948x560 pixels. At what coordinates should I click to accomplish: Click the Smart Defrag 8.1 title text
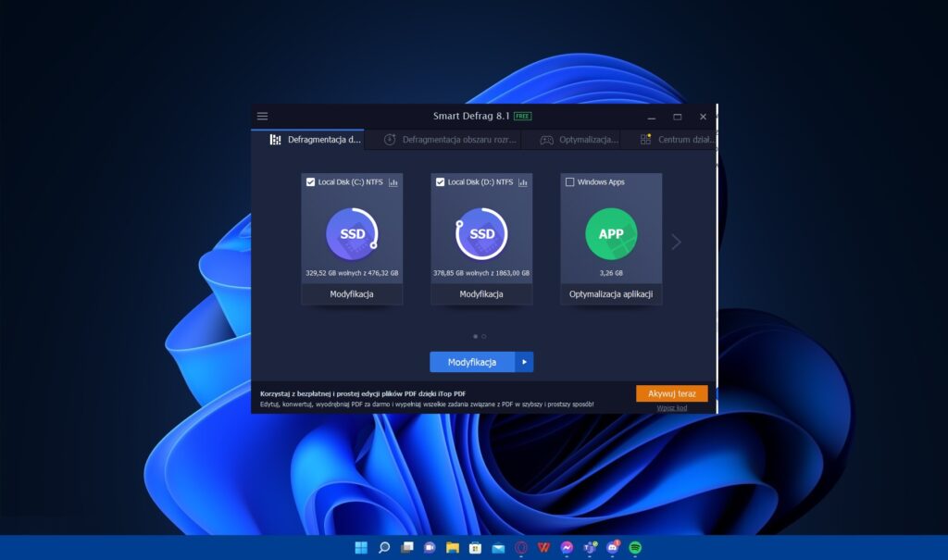471,116
